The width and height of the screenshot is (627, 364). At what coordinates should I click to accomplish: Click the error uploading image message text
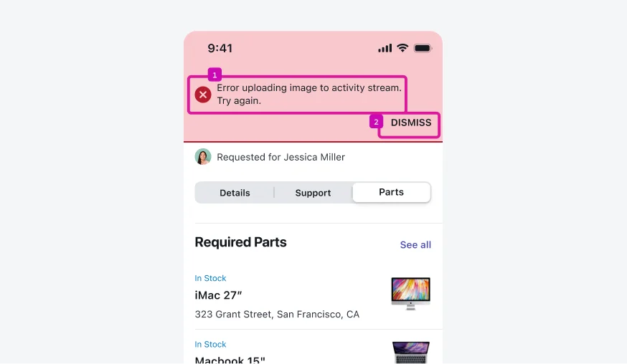308,94
